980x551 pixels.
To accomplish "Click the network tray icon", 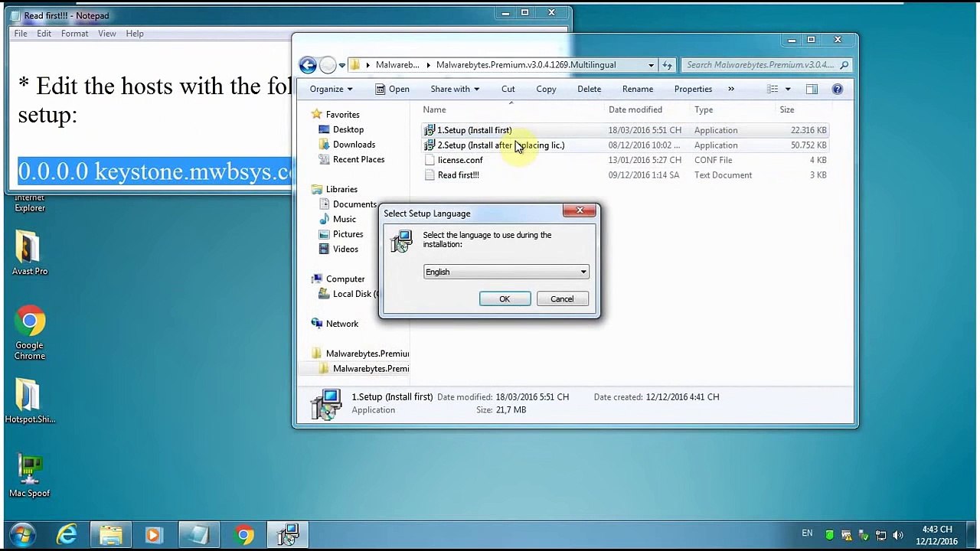I will (881, 535).
